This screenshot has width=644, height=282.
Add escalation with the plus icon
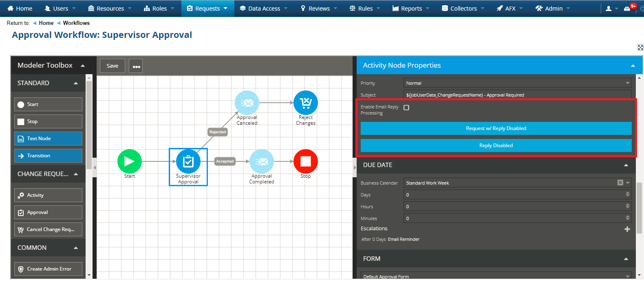pyautogui.click(x=627, y=229)
